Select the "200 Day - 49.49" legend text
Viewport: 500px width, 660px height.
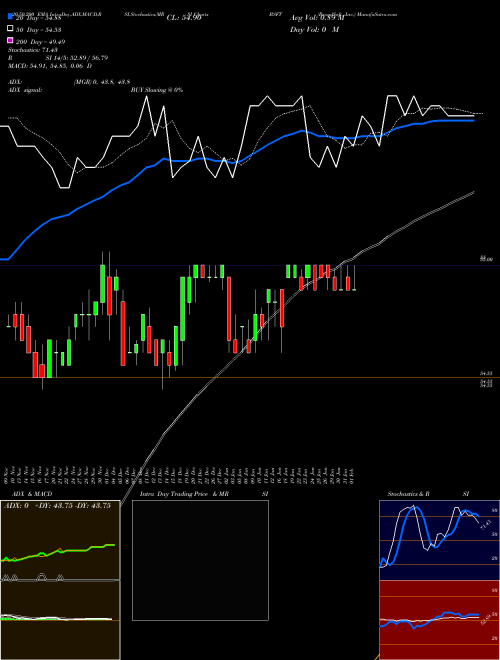click(40, 42)
